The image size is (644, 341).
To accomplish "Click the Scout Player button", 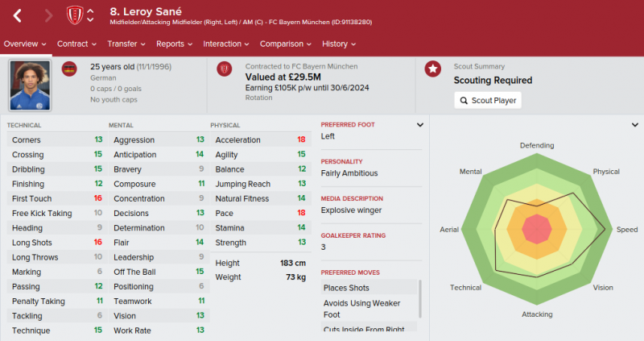I will coord(488,101).
